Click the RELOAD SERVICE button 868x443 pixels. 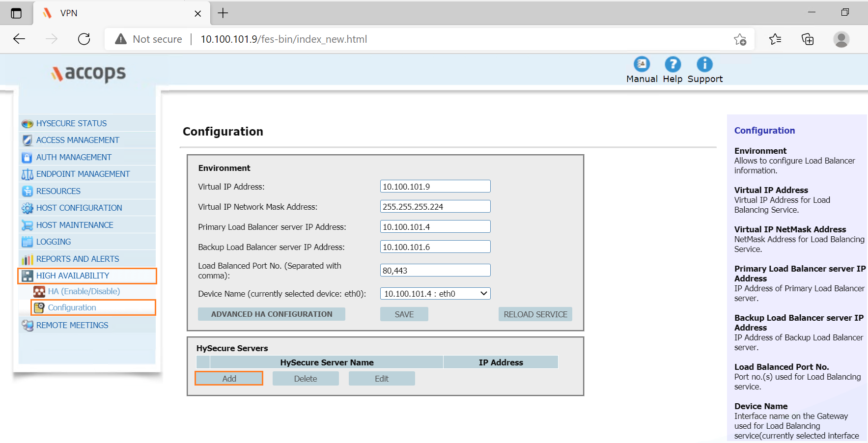click(x=535, y=314)
